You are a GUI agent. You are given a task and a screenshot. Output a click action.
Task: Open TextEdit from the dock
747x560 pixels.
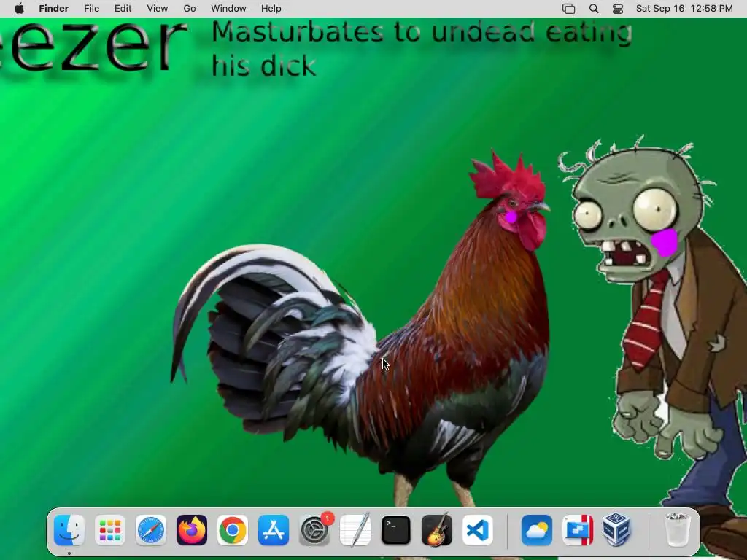click(355, 530)
